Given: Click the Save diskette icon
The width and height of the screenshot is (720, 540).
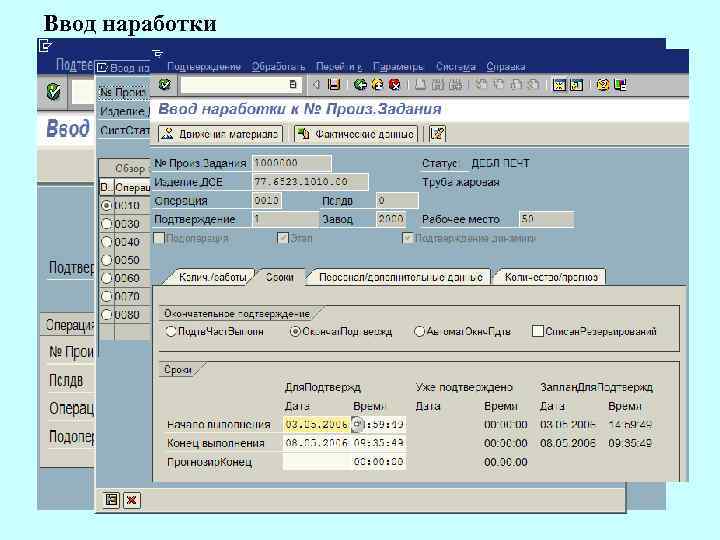Looking at the screenshot, I should [x=334, y=85].
